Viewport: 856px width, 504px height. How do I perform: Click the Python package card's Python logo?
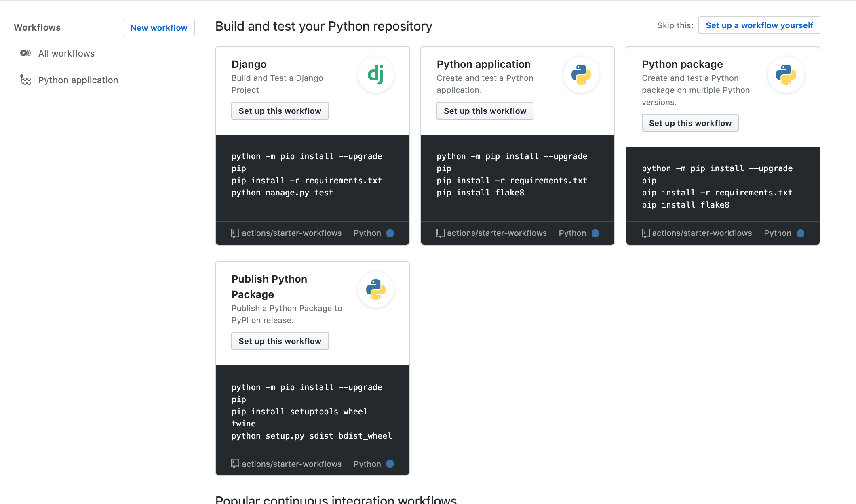pyautogui.click(x=786, y=75)
